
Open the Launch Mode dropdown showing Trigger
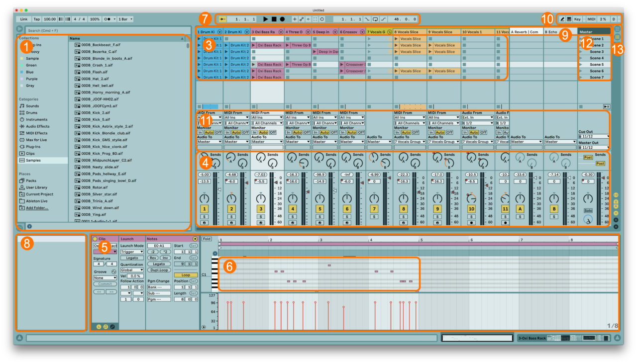tap(132, 252)
